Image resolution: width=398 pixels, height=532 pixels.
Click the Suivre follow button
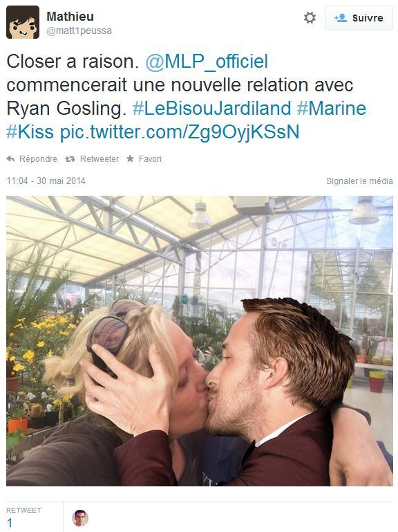coord(359,18)
